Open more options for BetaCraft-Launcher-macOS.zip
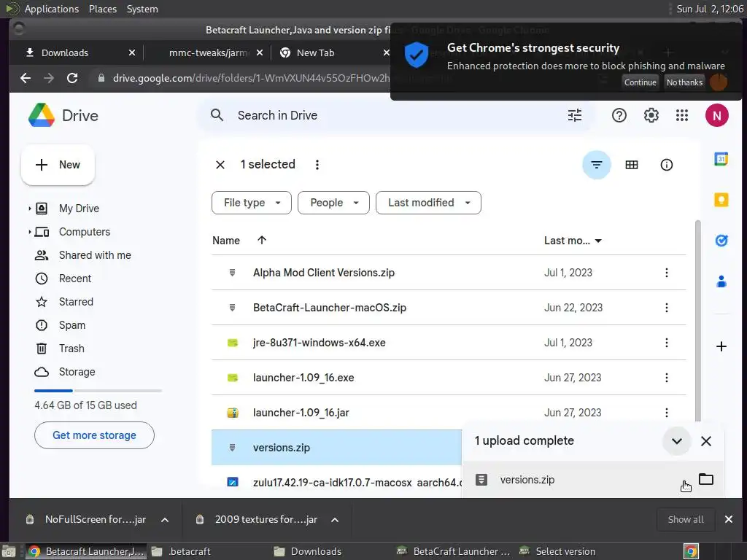 point(667,308)
